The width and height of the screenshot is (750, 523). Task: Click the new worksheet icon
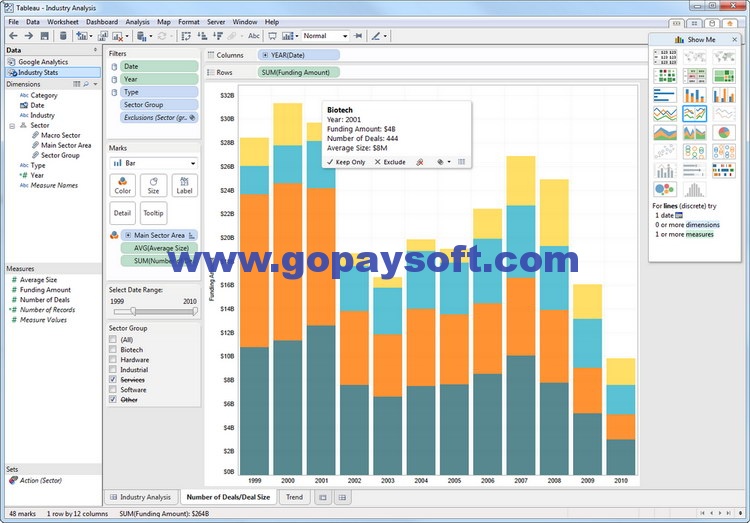[82, 36]
